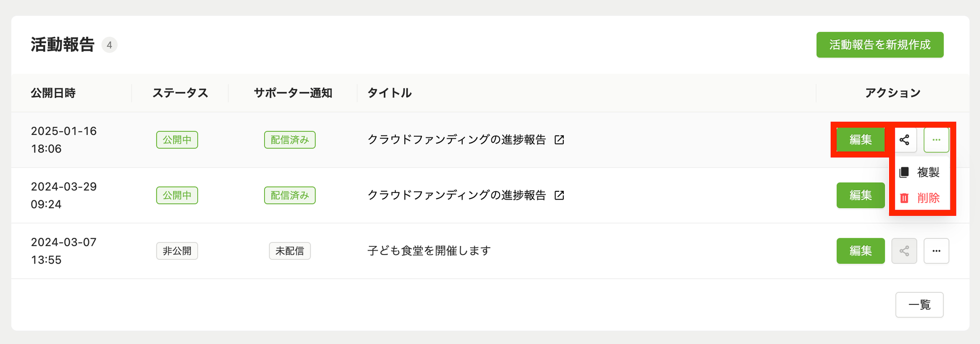This screenshot has height=344, width=980.
Task: Click 編集 button for 子ども食堂を開催します
Action: 860,251
